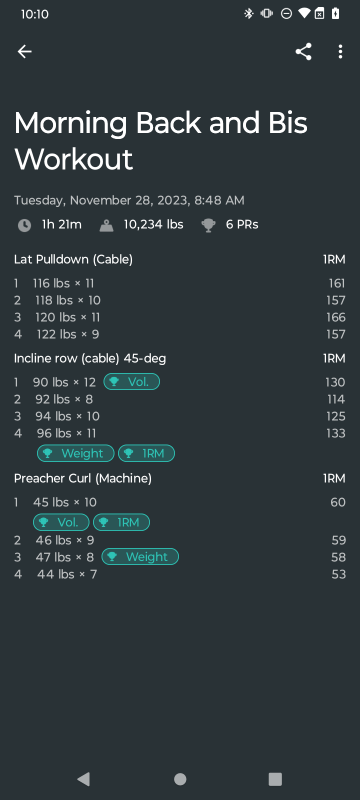Open Incline row (cable) 45-deg exercise

(x=90, y=359)
